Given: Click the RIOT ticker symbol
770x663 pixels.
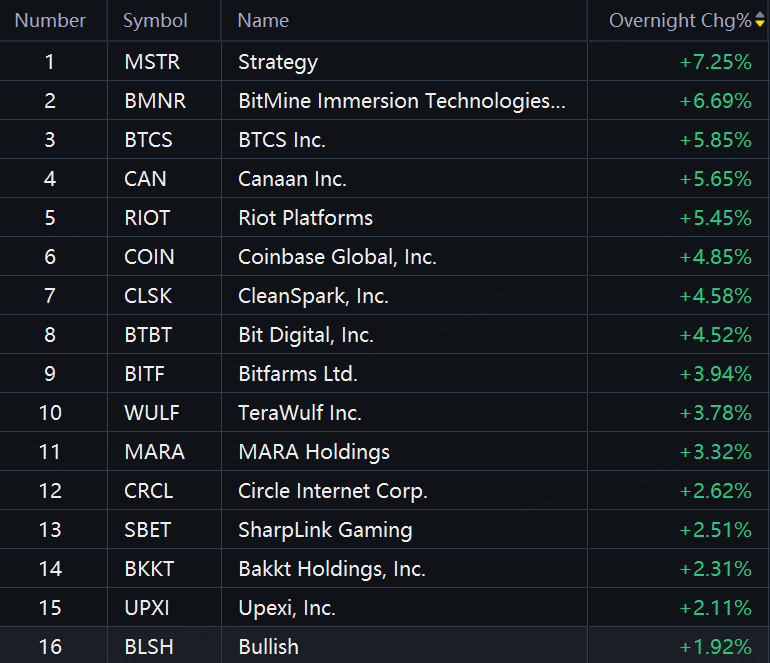Looking at the screenshot, I should pyautogui.click(x=148, y=218).
